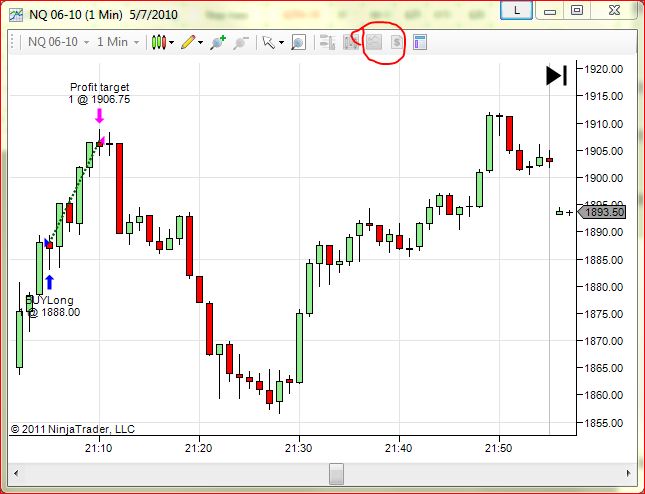Click the L link button in title bar

517,11
